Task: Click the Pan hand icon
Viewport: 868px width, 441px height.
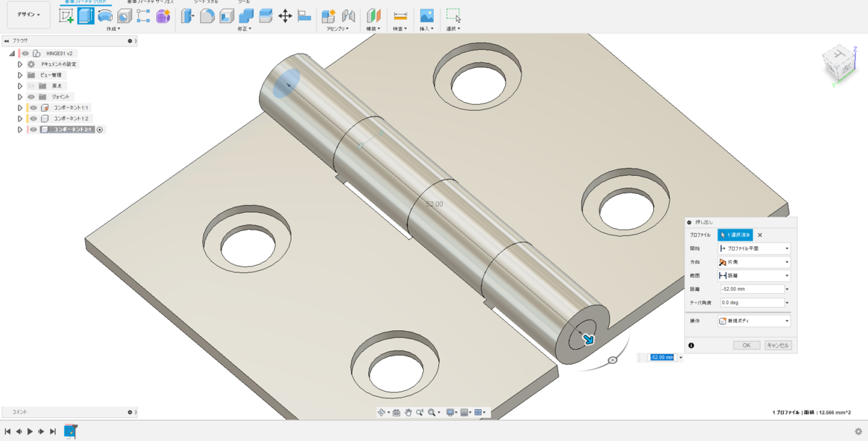Action: point(408,412)
